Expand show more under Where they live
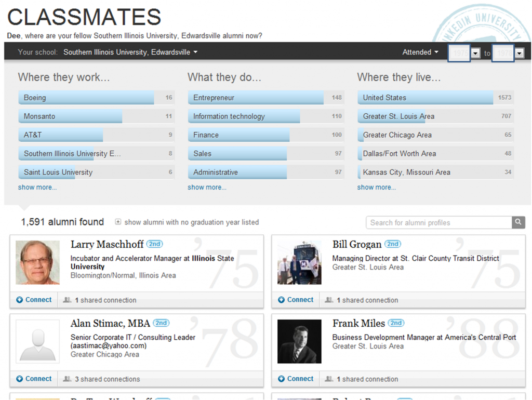 tap(377, 188)
